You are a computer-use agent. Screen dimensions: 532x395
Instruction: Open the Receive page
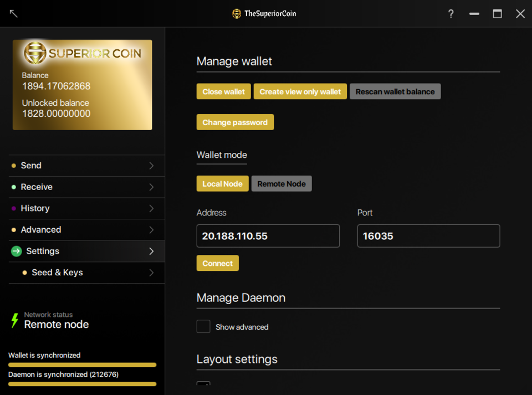86,187
